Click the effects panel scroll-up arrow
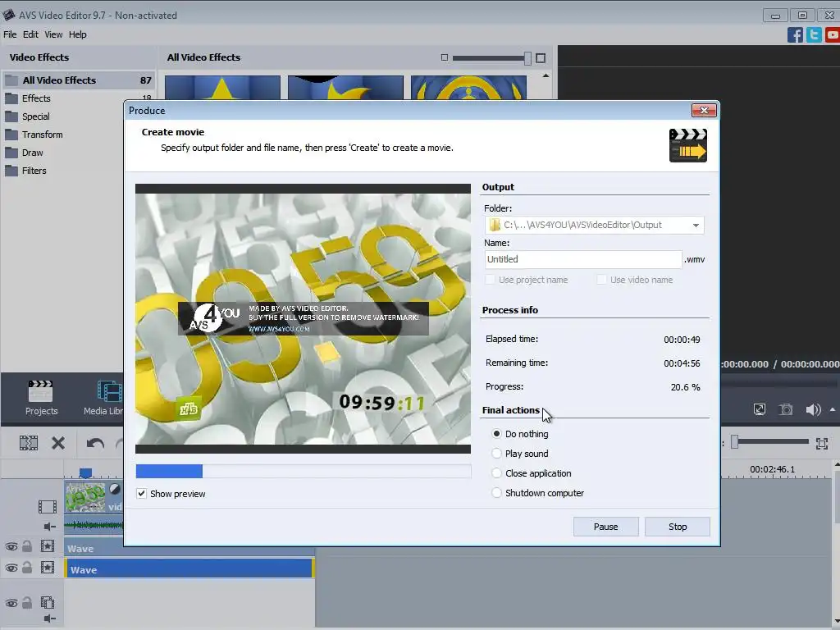This screenshot has height=630, width=840. [546, 75]
